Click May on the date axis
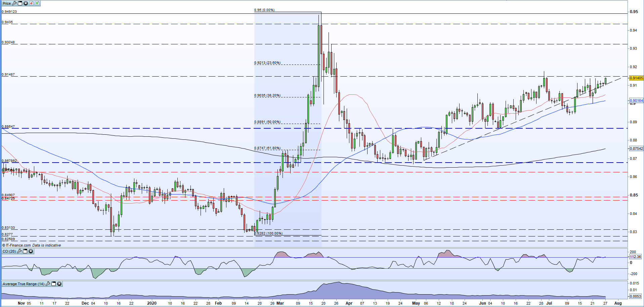Image resolution: width=644 pixels, height=307 pixels. [416, 303]
